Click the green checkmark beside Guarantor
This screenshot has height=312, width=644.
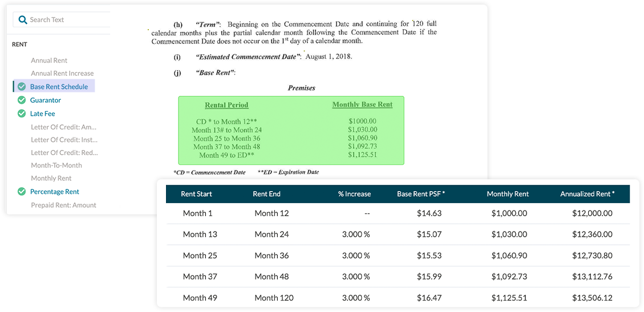[22, 100]
